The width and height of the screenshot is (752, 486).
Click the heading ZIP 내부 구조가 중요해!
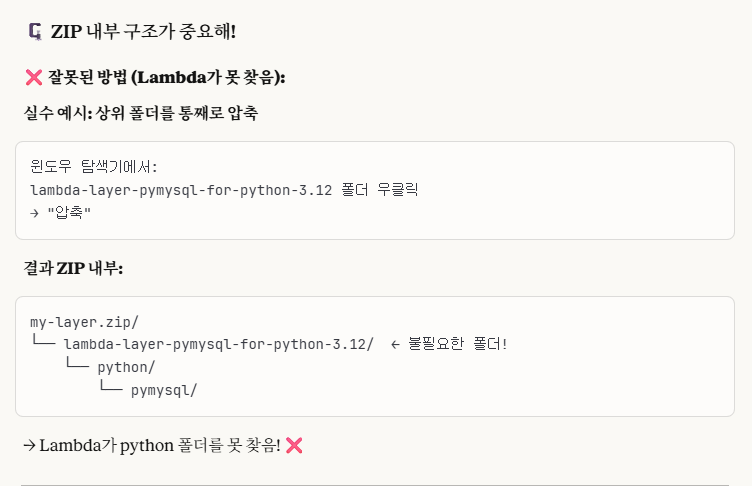tap(143, 32)
